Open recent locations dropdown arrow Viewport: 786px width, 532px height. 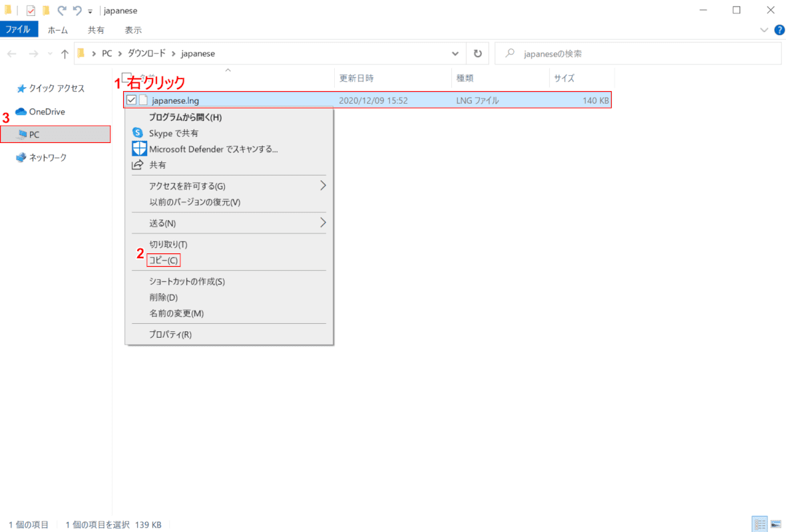pos(50,54)
